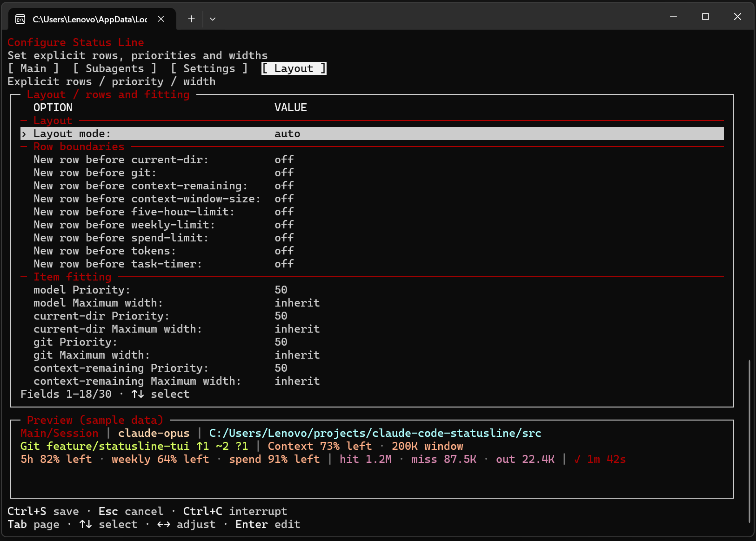Screen dimensions: 756x541
Task: Click miss 87.5K in the preview
Action: click(444, 459)
